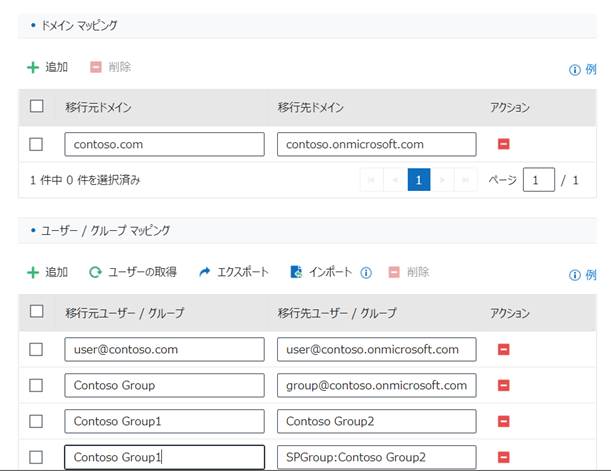Click the Delete button in Domain Mapping toolbar
Image resolution: width=611 pixels, height=471 pixels.
click(x=111, y=67)
